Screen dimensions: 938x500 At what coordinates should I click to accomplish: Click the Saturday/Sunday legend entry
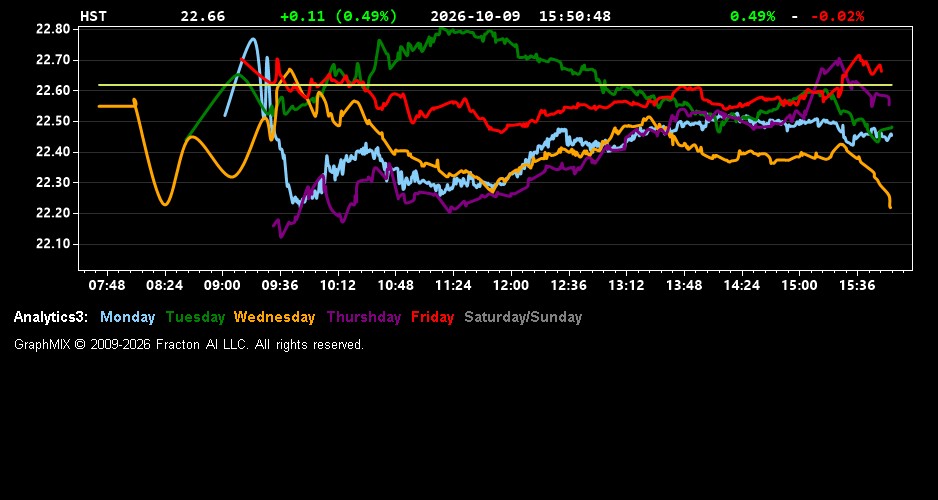point(523,318)
